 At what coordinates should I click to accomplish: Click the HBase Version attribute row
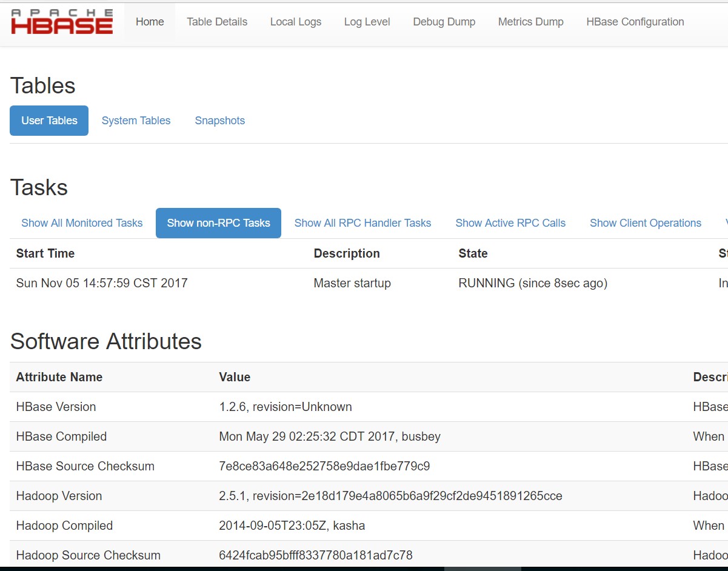369,407
